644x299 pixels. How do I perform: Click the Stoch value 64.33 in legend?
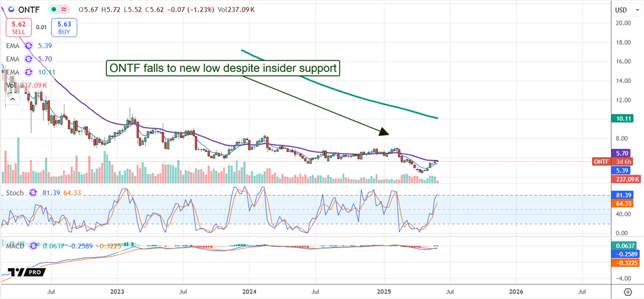pyautogui.click(x=73, y=192)
